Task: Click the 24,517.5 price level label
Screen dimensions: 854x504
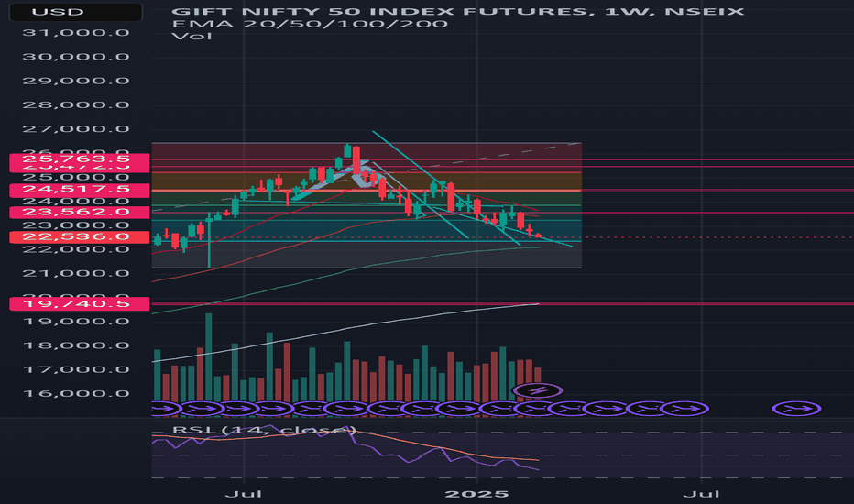Action: [80, 189]
